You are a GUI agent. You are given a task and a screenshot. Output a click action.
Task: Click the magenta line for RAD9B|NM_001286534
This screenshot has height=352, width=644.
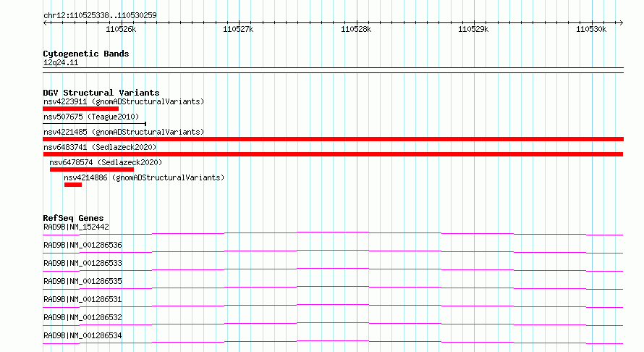coord(333,342)
